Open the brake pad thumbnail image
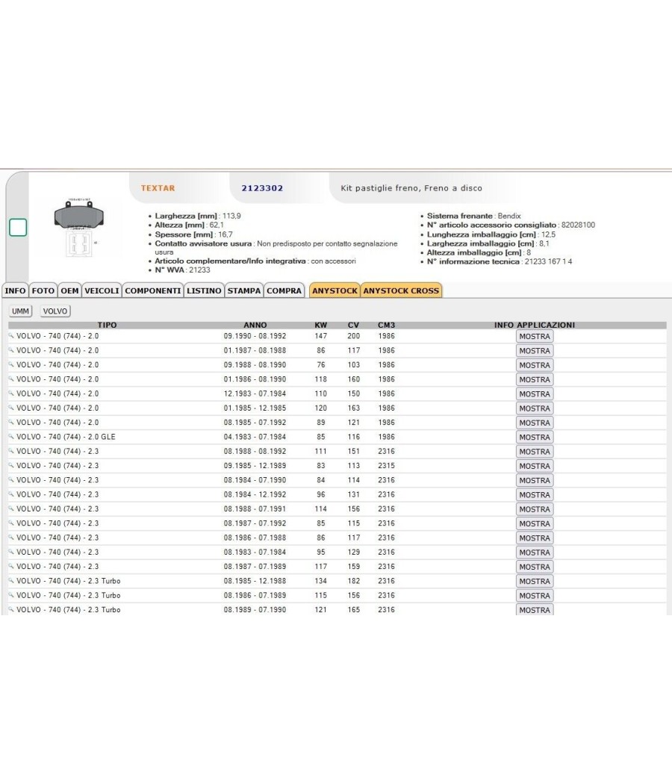Screen dimensions: 672x784 pos(79,228)
